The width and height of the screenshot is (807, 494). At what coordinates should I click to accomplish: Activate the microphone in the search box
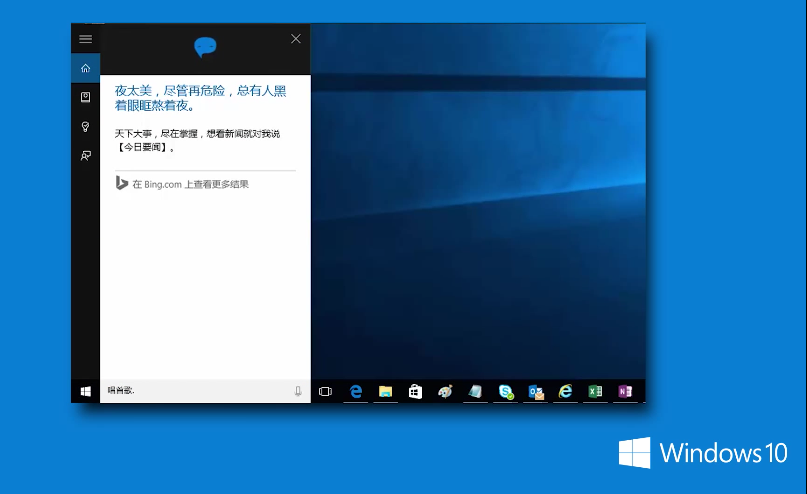(x=298, y=391)
